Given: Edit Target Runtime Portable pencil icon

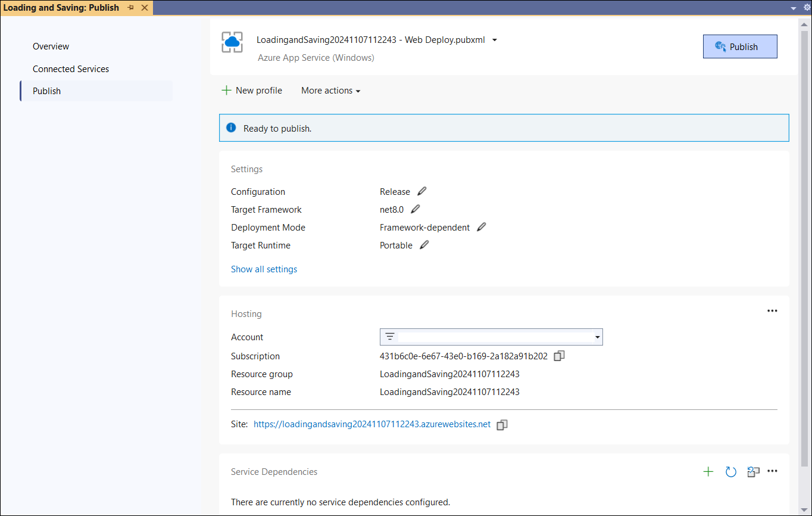Looking at the screenshot, I should (x=424, y=245).
